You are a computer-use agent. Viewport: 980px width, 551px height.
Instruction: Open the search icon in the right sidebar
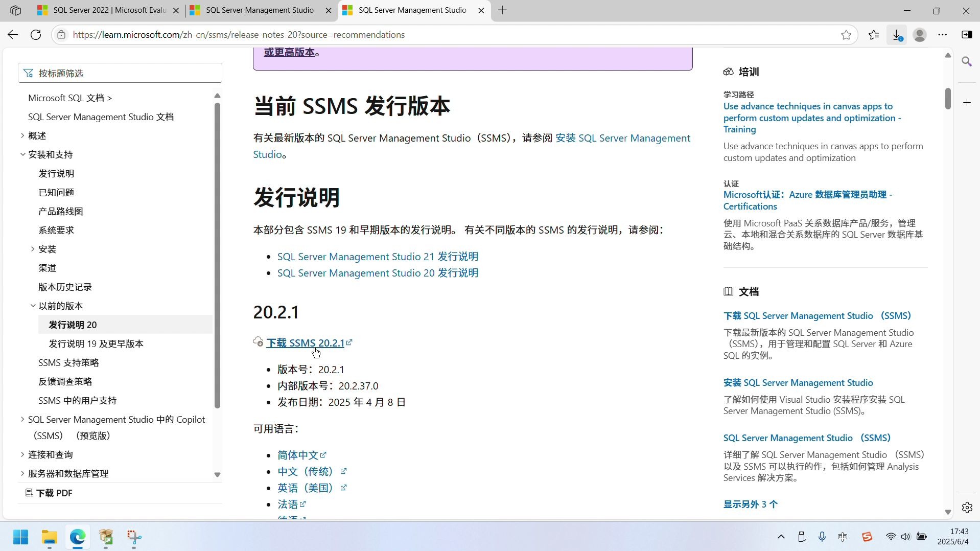coord(967,61)
